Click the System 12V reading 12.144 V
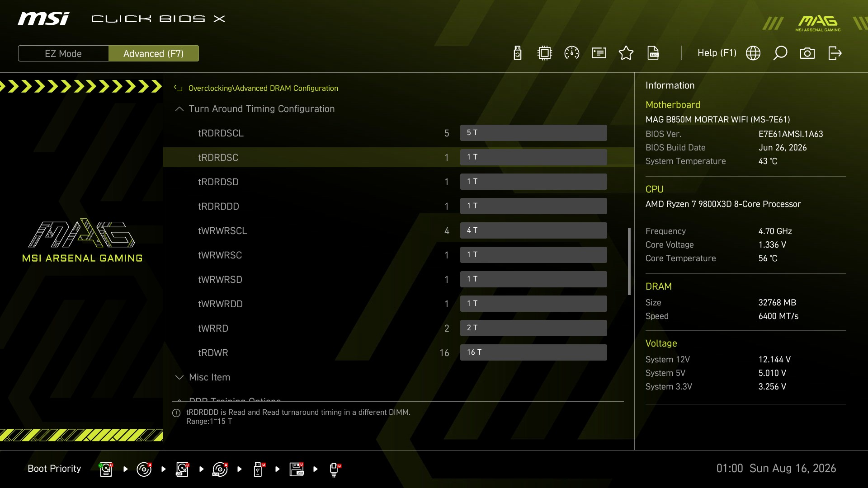Image resolution: width=868 pixels, height=488 pixels. pos(774,360)
